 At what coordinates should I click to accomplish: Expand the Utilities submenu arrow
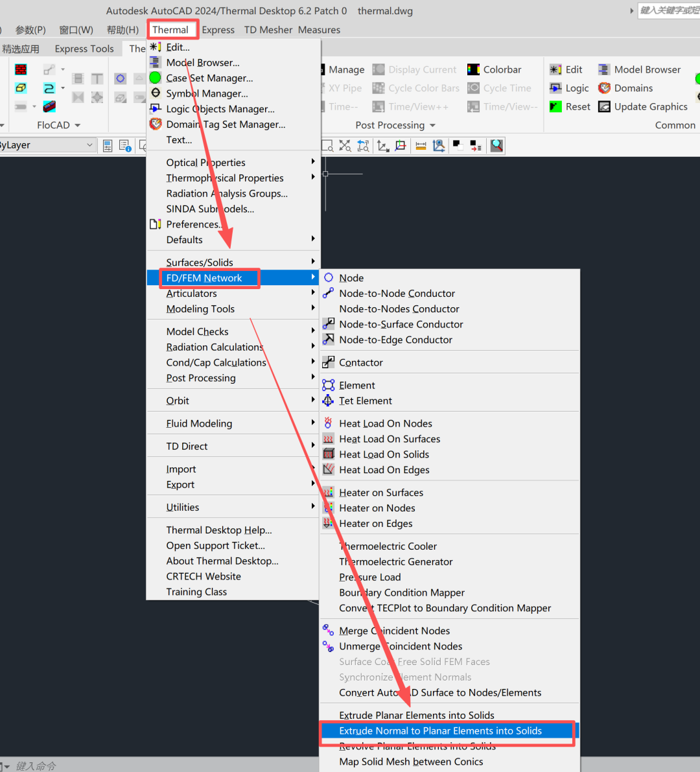tap(312, 506)
